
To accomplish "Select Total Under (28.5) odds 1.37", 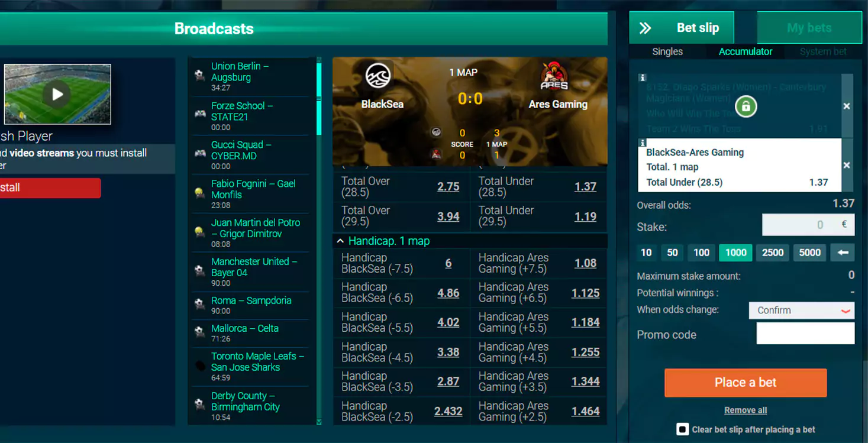I will tap(585, 187).
